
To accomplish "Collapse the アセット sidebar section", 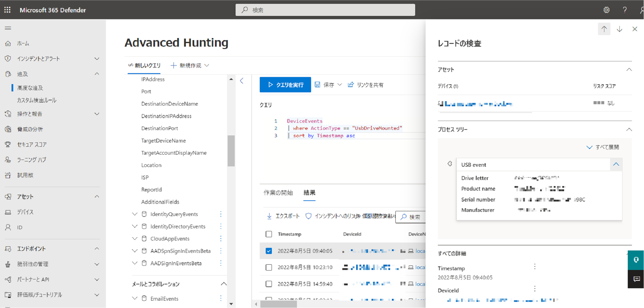I will pyautogui.click(x=97, y=196).
